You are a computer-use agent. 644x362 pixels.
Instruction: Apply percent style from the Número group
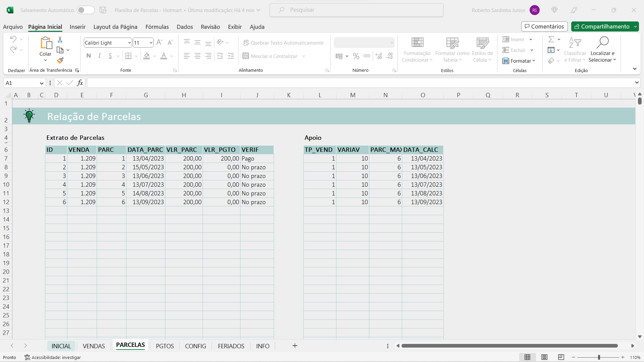(356, 56)
